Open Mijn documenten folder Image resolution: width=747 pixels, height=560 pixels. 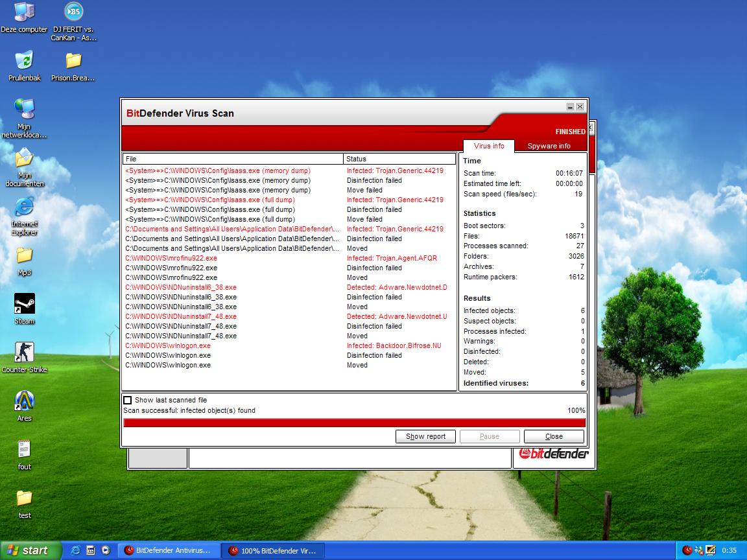tap(25, 158)
